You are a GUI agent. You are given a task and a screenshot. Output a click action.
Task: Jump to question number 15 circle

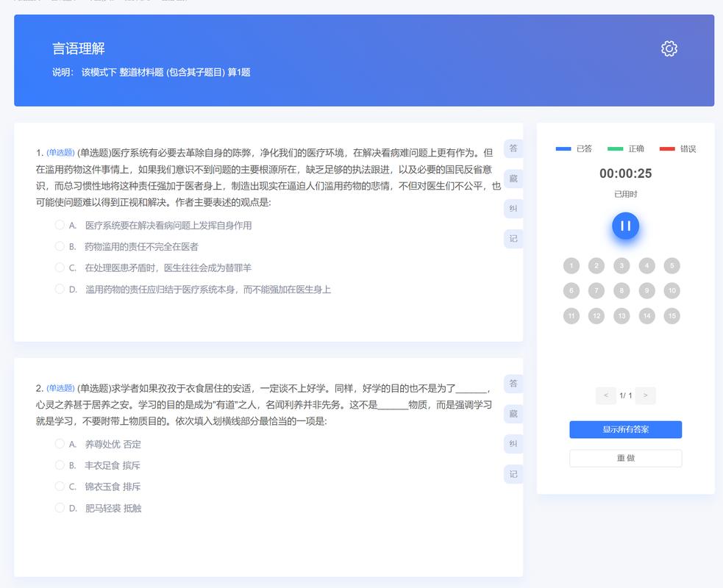click(x=672, y=315)
